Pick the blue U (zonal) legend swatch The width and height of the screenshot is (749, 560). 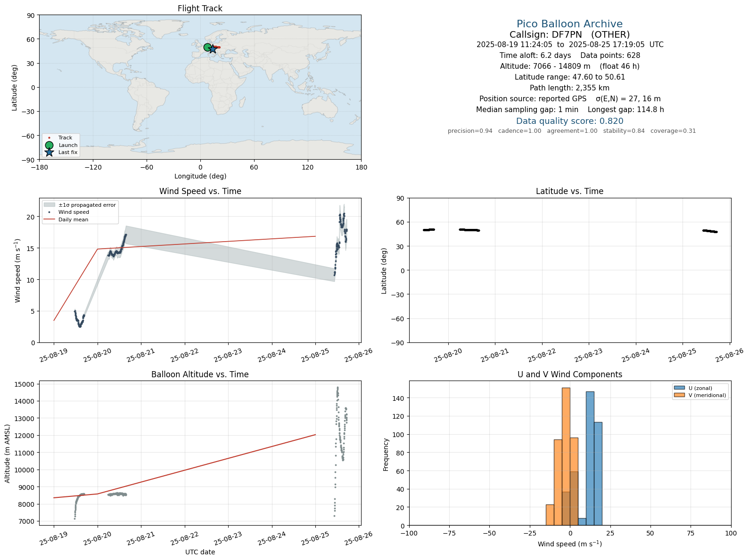679,388
